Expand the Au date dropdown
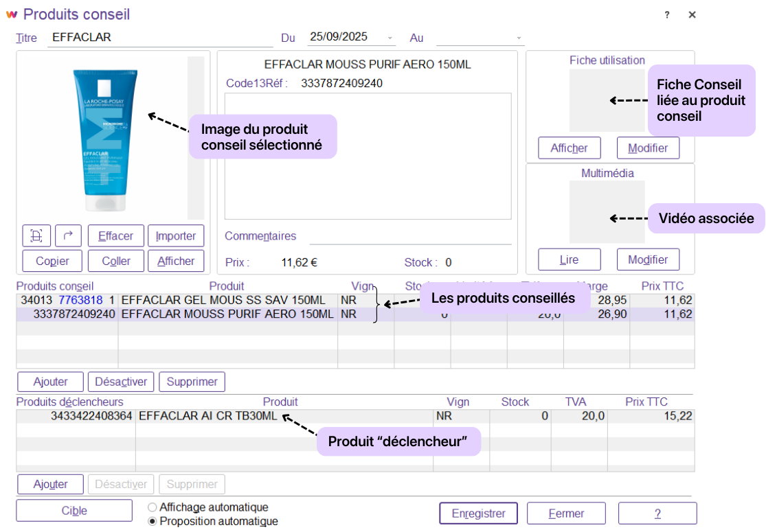This screenshot has height=532, width=766. (519, 38)
